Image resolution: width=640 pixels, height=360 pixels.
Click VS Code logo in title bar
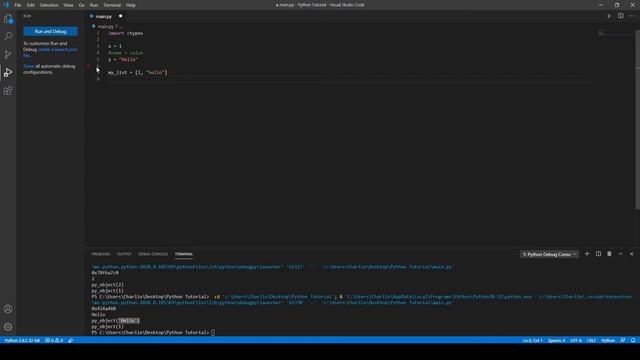click(6, 5)
